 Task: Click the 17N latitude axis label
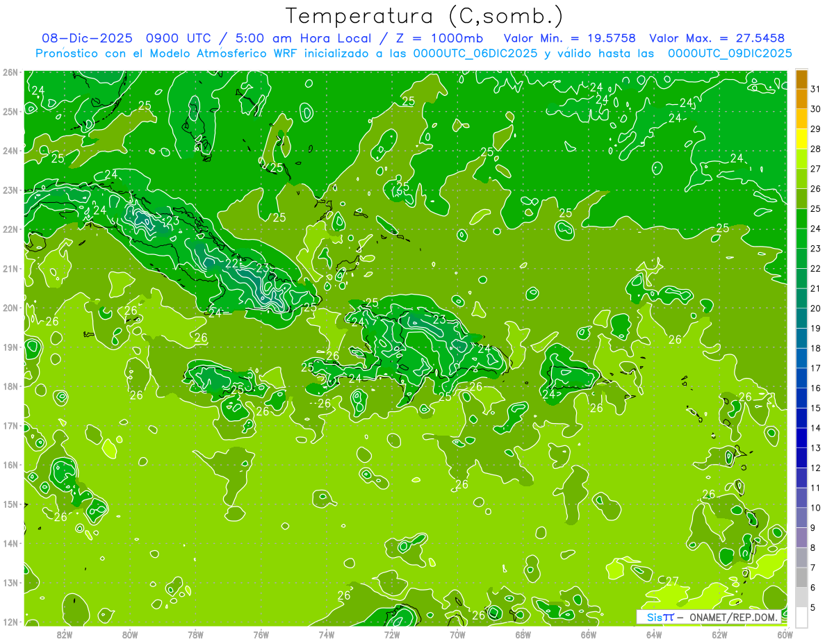pyautogui.click(x=10, y=425)
